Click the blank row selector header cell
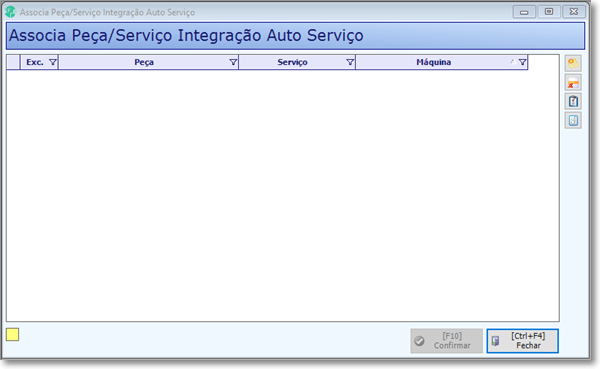The image size is (600, 369). pos(13,62)
